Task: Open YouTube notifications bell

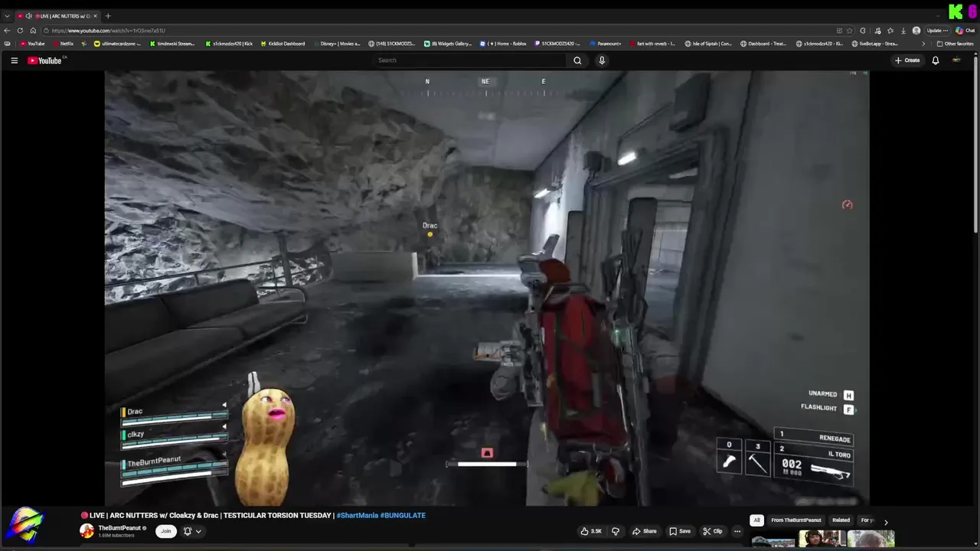Action: pyautogui.click(x=935, y=60)
